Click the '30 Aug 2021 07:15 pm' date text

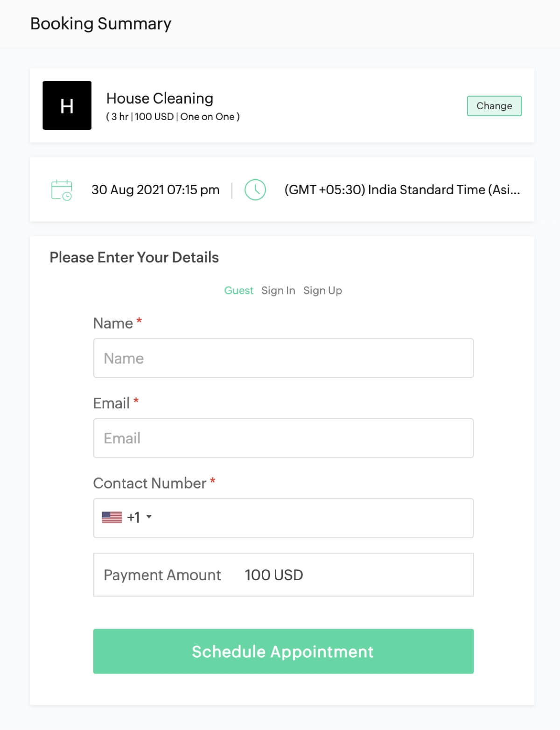coord(155,190)
